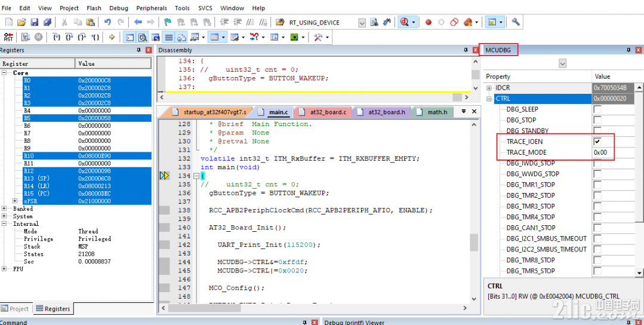Toggle Start/Stop Debug Session icon
The width and height of the screenshot is (644, 325).
tap(404, 22)
